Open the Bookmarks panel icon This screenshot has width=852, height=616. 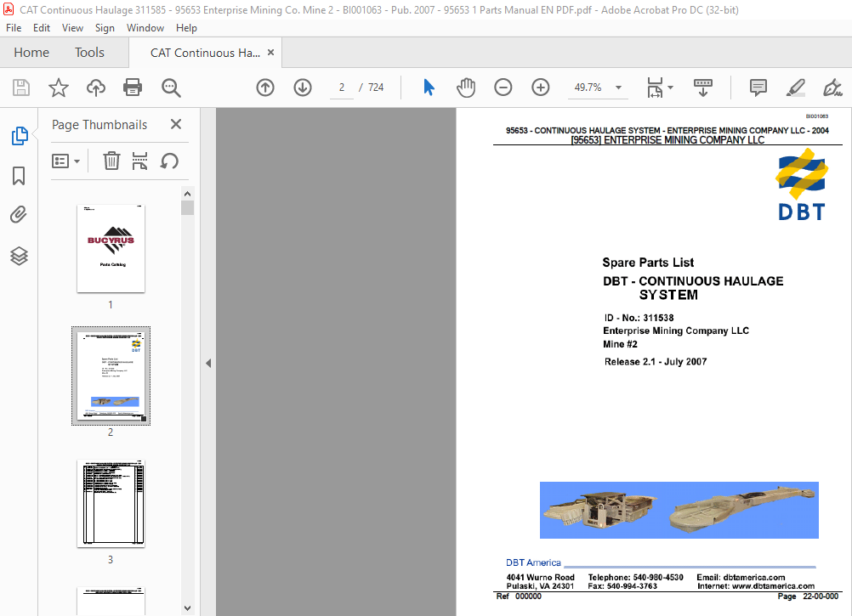point(19,176)
